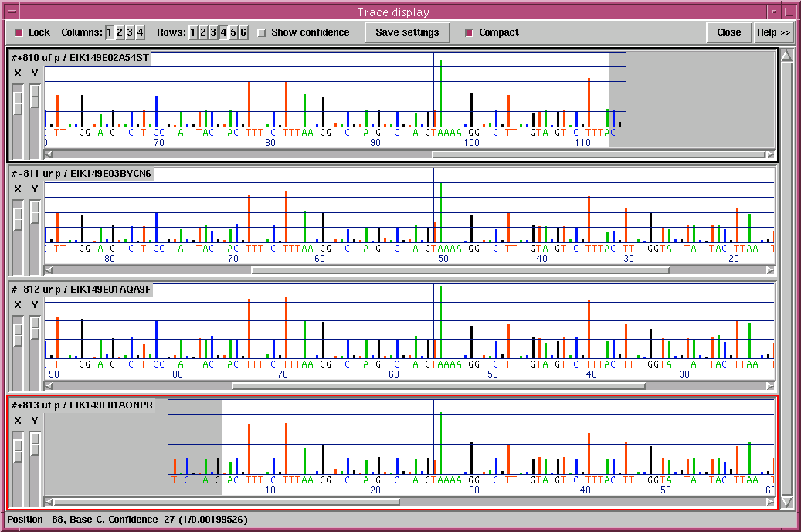Viewport: 801px width, 532px height.
Task: Click the Y scale slider of trace EIK149E03BYCN6
Action: click(x=35, y=212)
